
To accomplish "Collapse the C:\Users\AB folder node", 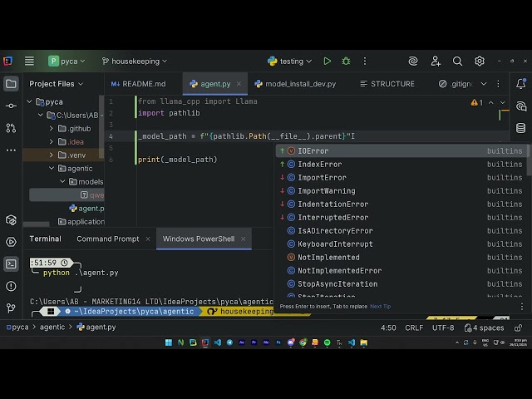I will [41, 115].
